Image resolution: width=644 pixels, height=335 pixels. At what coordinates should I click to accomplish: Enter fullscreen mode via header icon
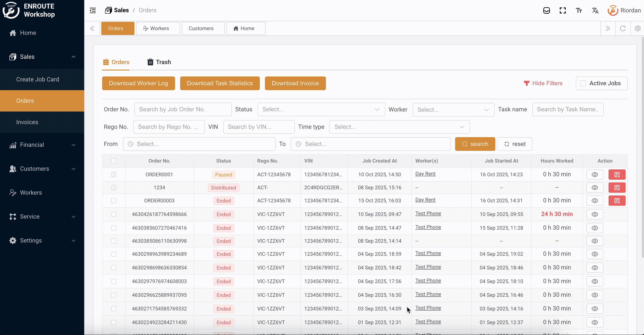563,10
